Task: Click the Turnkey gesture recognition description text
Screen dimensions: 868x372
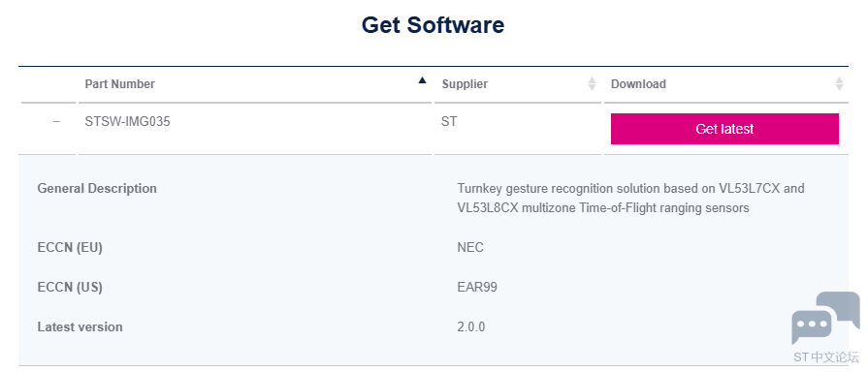Action: pos(630,198)
